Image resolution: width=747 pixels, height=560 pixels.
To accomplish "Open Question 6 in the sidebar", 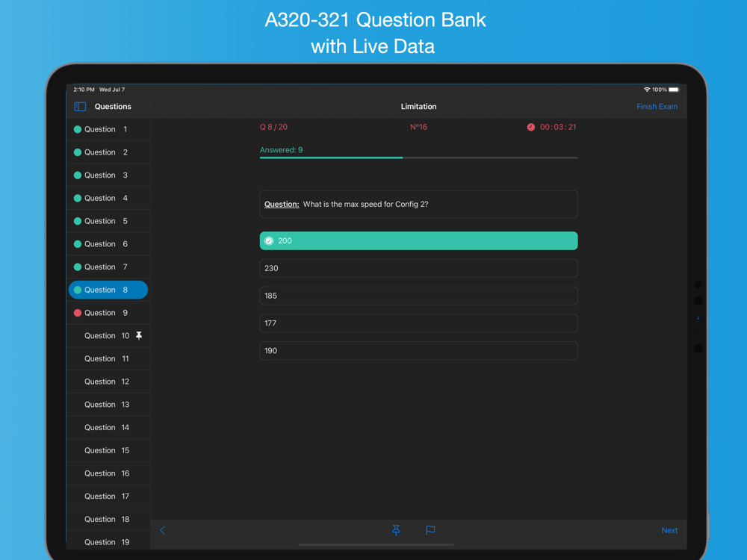I will coord(108,244).
